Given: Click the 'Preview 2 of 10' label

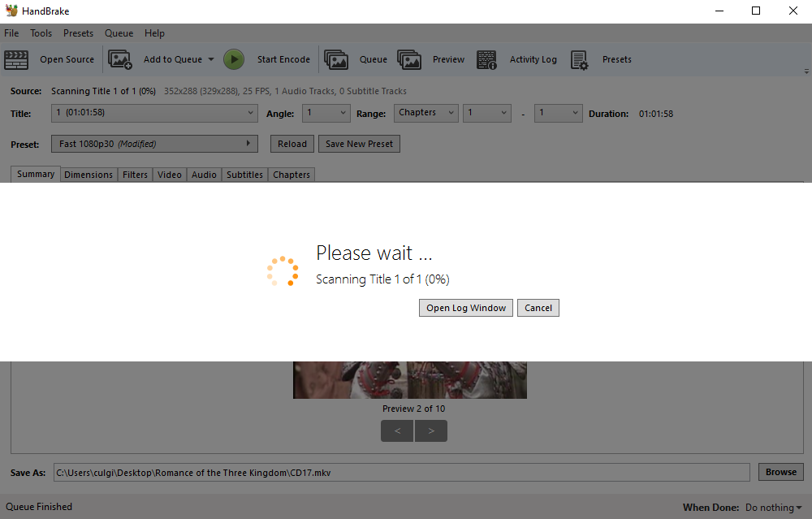Looking at the screenshot, I should pyautogui.click(x=414, y=409).
